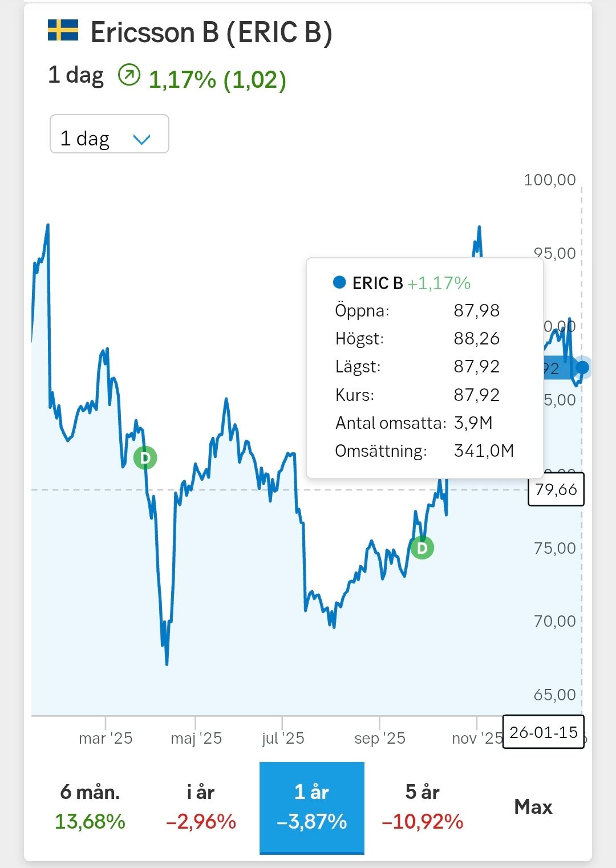Click the Omsättning value 341,0M
This screenshot has height=868, width=616.
(x=484, y=451)
